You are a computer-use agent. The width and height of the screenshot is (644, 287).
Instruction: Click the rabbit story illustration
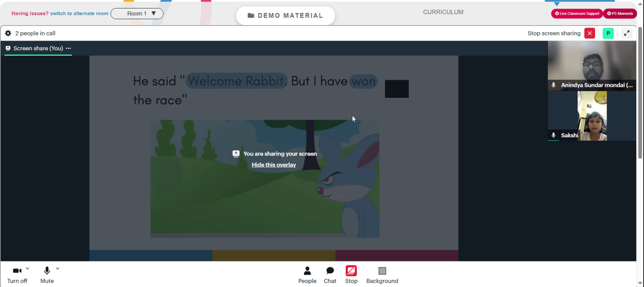pos(265,179)
